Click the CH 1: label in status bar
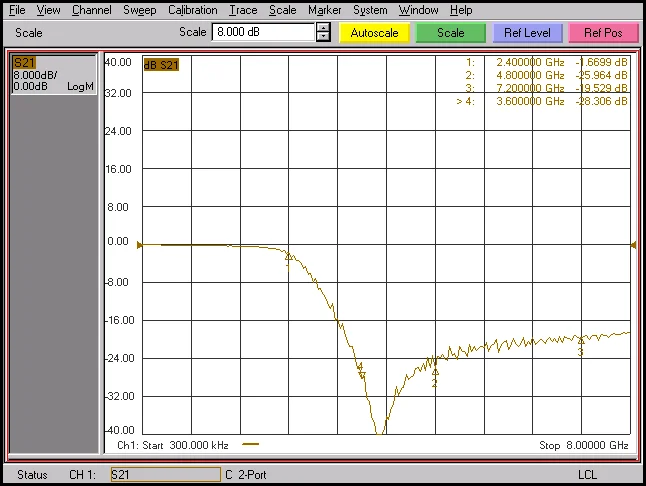The width and height of the screenshot is (646, 486). click(x=82, y=475)
